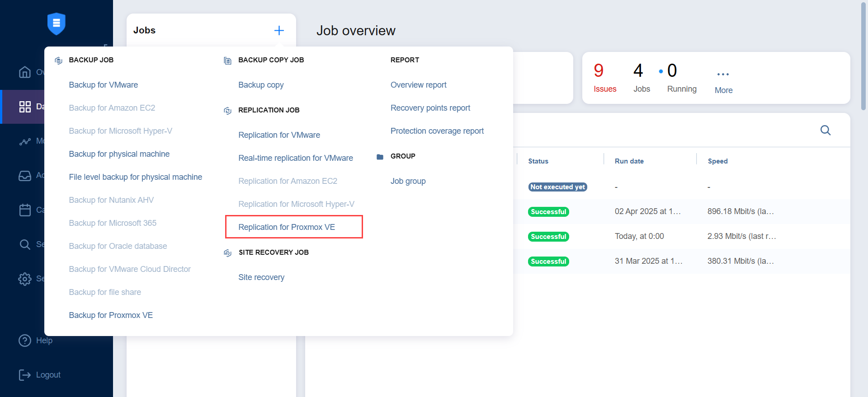Click the 9 Issues counter

(604, 78)
